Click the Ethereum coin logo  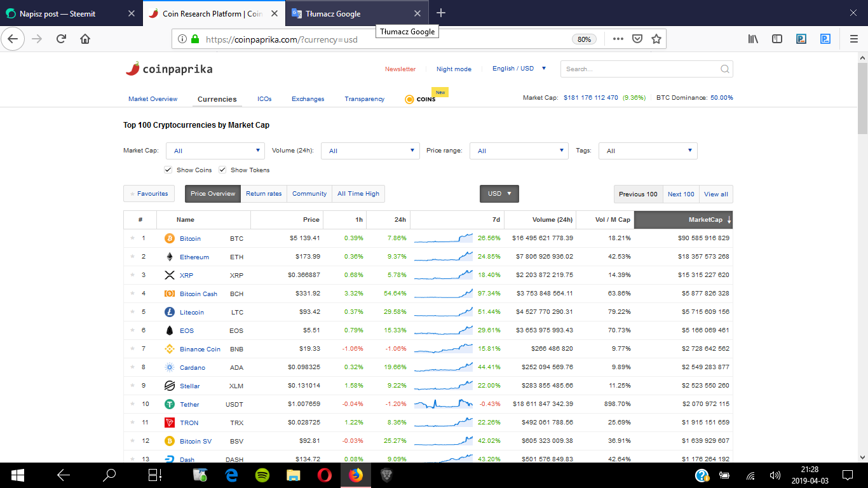[169, 257]
